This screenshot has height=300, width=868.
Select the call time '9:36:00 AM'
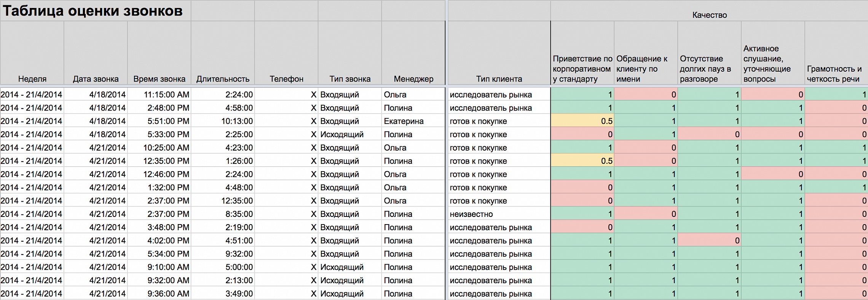point(159,294)
